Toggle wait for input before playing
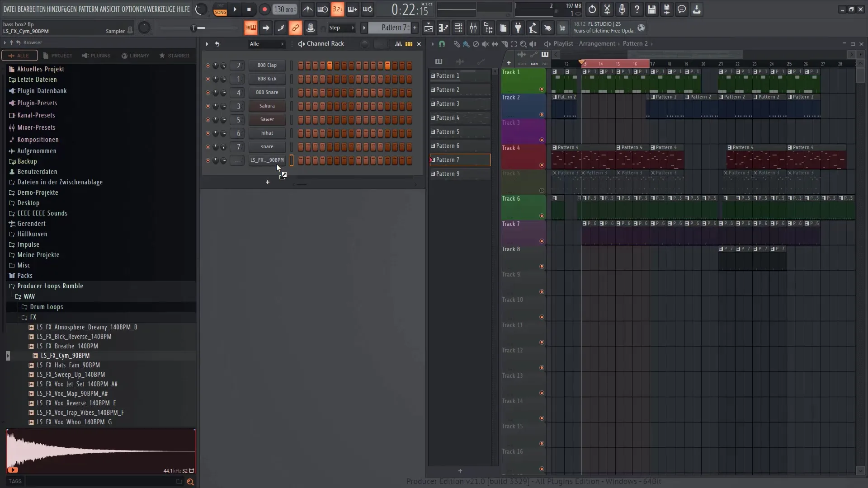The height and width of the screenshot is (488, 868). [323, 9]
